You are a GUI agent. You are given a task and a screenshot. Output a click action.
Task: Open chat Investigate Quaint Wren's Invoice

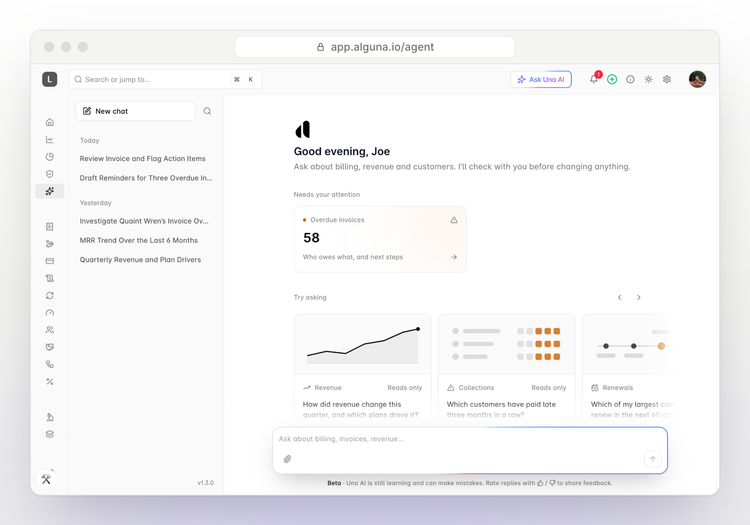pyautogui.click(x=144, y=221)
